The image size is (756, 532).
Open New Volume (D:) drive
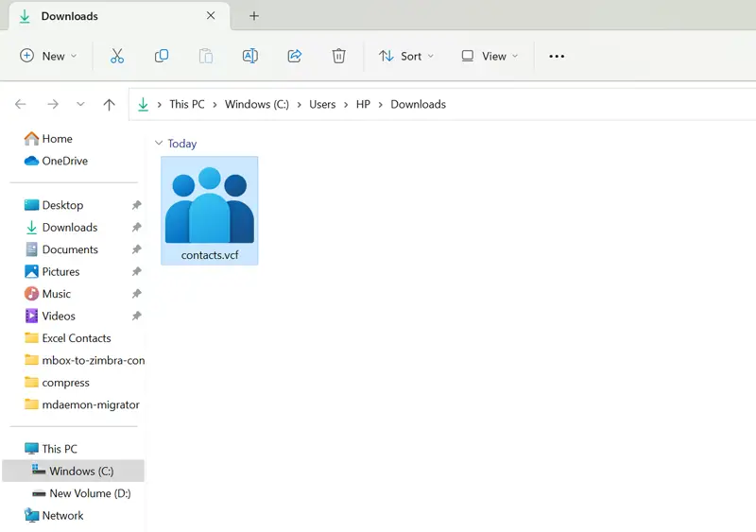[x=89, y=493]
